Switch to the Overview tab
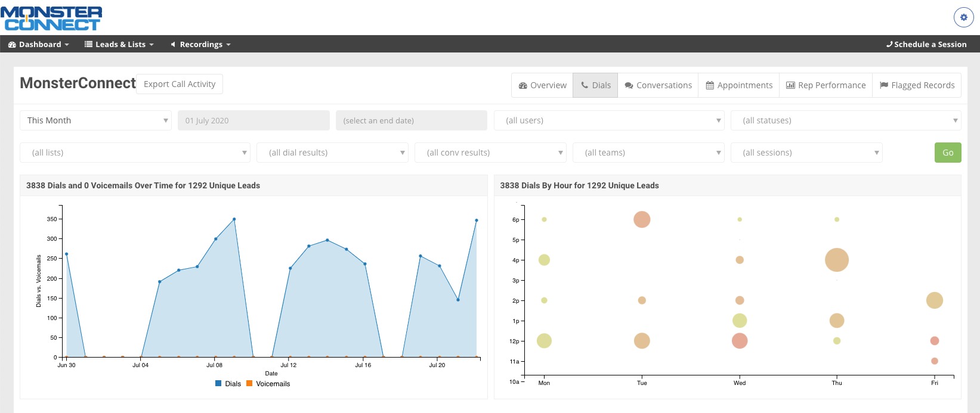980x413 pixels. coord(542,85)
